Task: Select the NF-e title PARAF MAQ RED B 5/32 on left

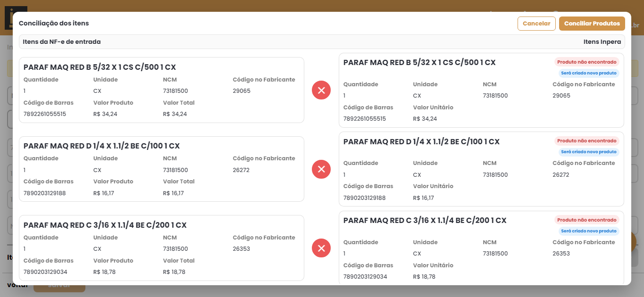Action: point(100,67)
